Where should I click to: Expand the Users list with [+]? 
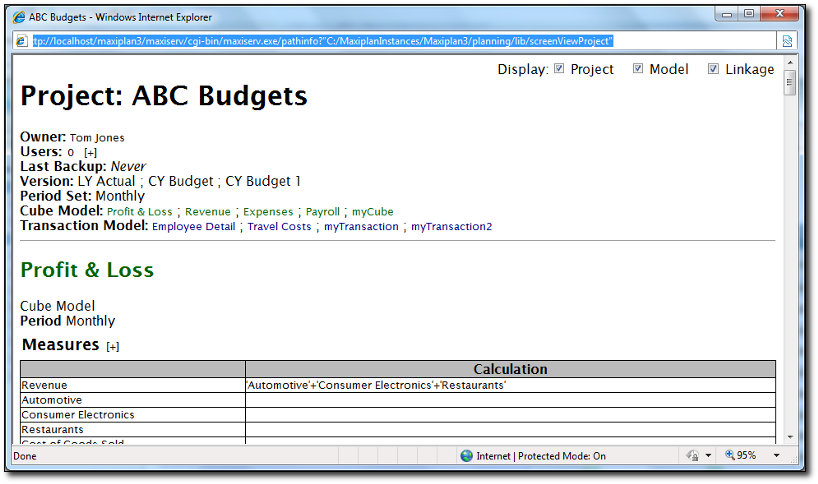pyautogui.click(x=91, y=152)
